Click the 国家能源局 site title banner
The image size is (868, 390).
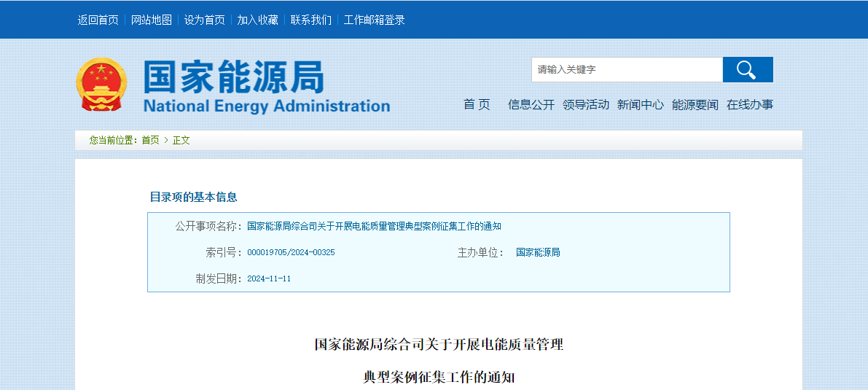pyautogui.click(x=266, y=87)
